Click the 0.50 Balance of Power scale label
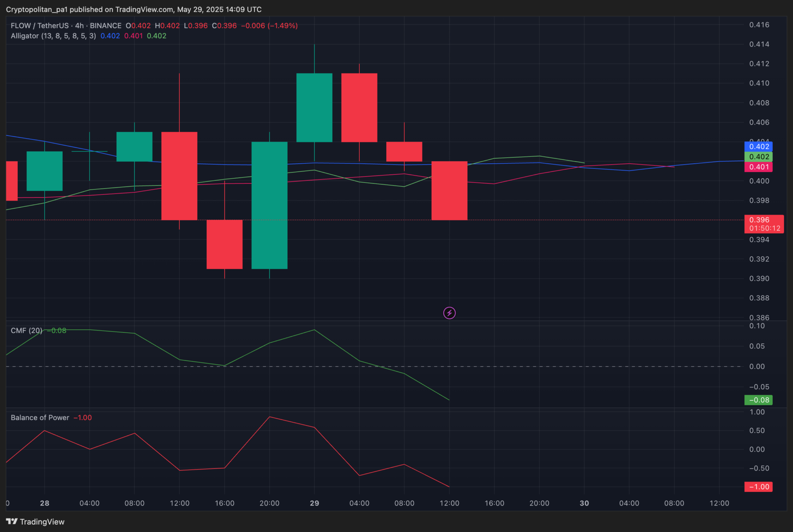The height and width of the screenshot is (532, 793). point(757,430)
